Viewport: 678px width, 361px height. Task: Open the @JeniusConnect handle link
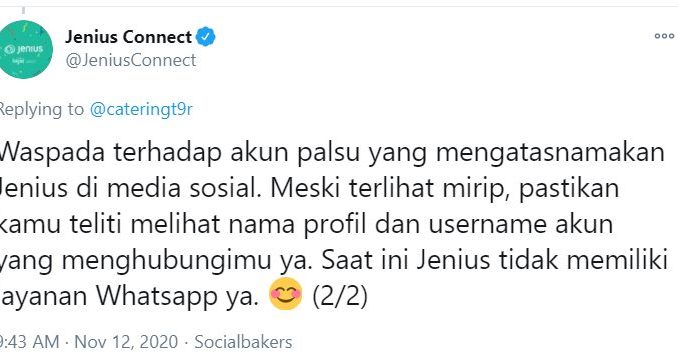[131, 60]
